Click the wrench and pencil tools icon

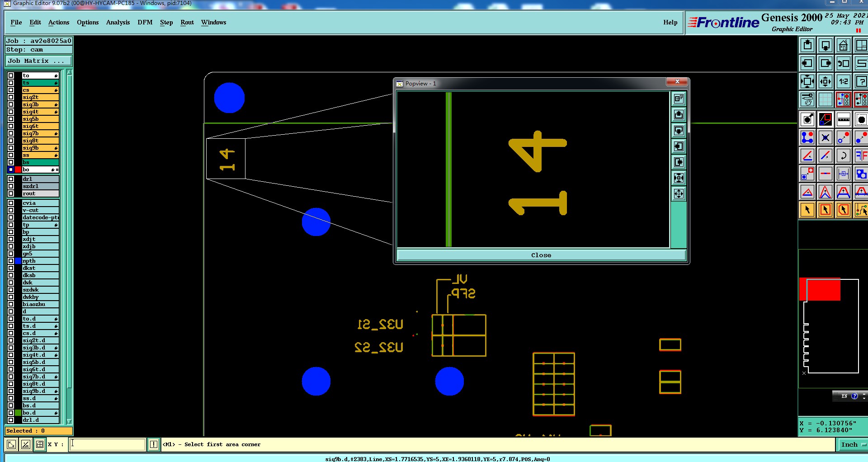click(x=807, y=99)
